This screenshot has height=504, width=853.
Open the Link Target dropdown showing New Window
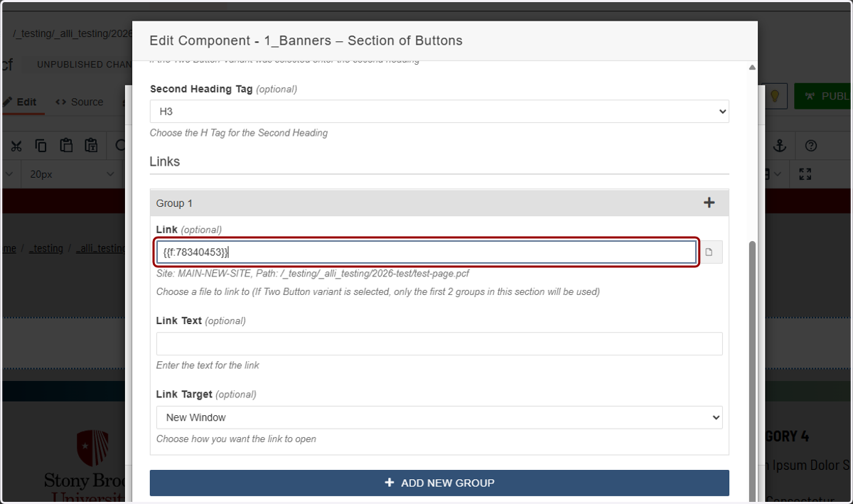coord(439,417)
